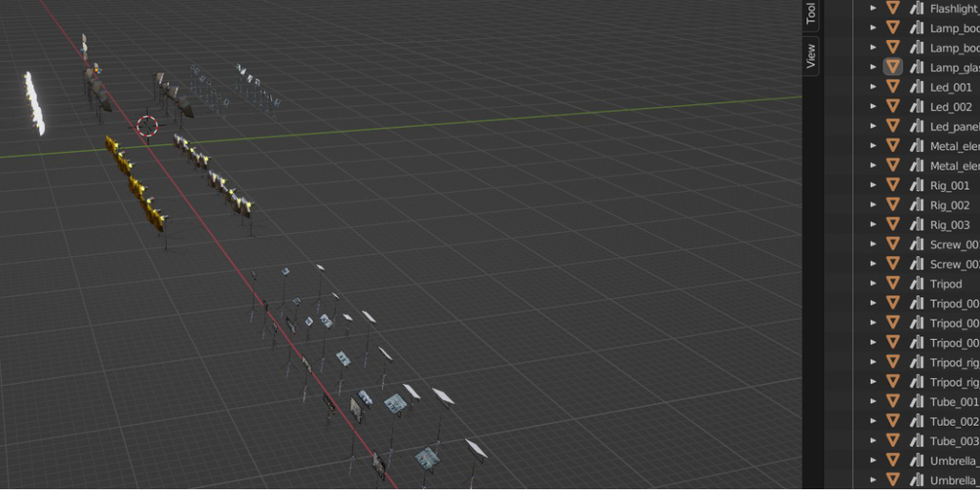Expand the Rig_001 outliner row
The width and height of the screenshot is (980, 490).
(x=873, y=185)
